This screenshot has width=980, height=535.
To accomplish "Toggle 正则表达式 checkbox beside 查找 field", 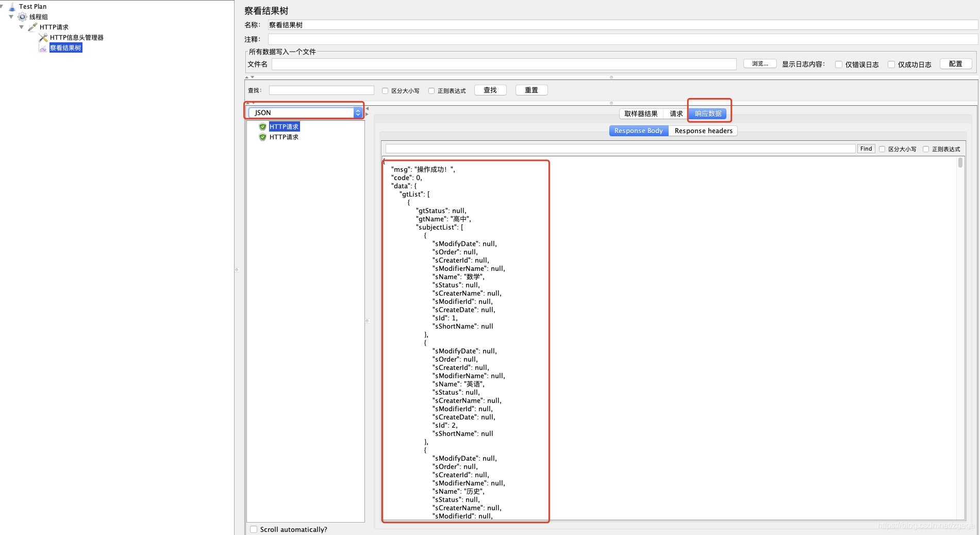I will (431, 91).
